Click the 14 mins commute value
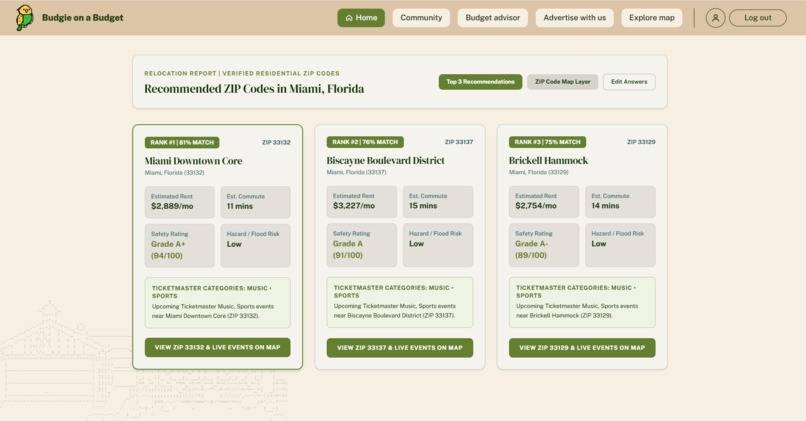 pyautogui.click(x=605, y=206)
